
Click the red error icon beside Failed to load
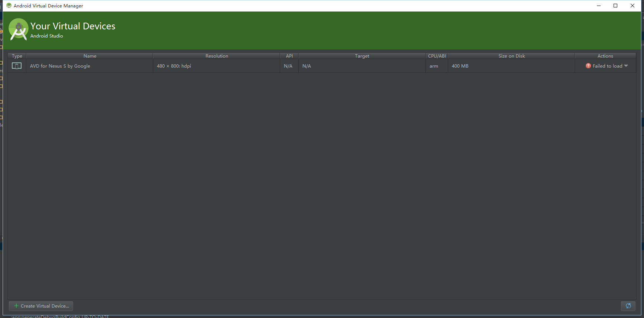pyautogui.click(x=588, y=66)
